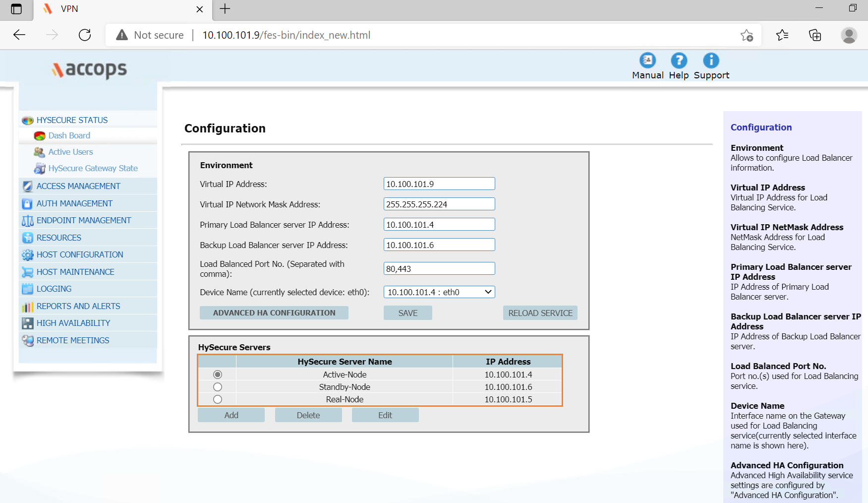Click the Resources icon
Image resolution: width=868 pixels, height=503 pixels.
28,238
